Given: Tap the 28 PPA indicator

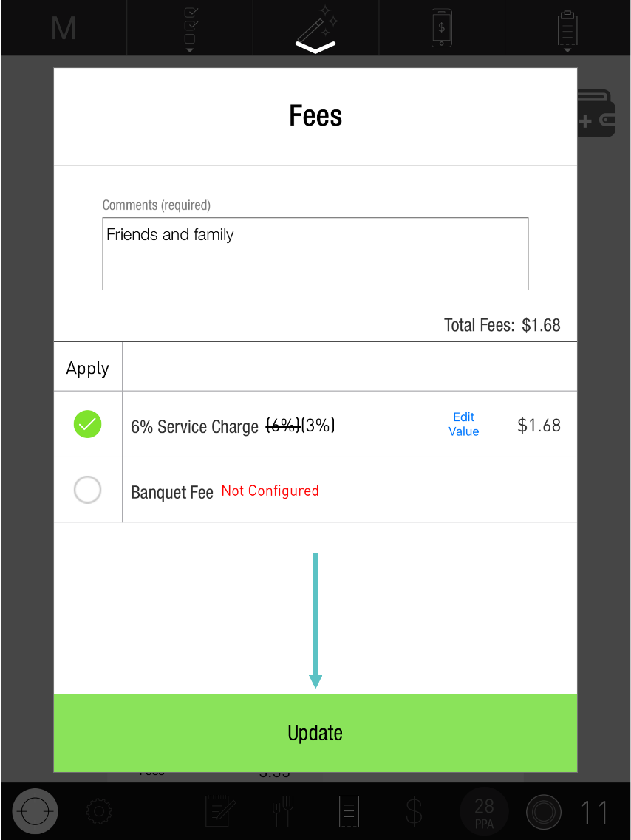Looking at the screenshot, I should 484,811.
